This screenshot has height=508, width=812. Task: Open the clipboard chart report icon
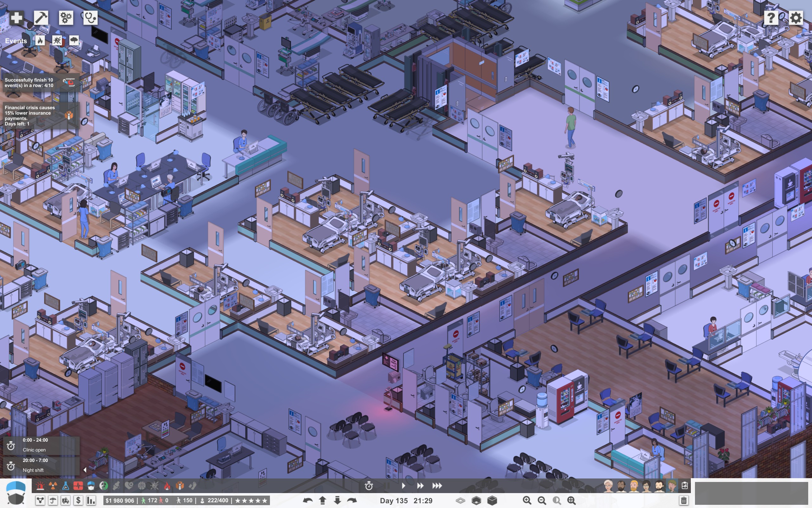684,485
